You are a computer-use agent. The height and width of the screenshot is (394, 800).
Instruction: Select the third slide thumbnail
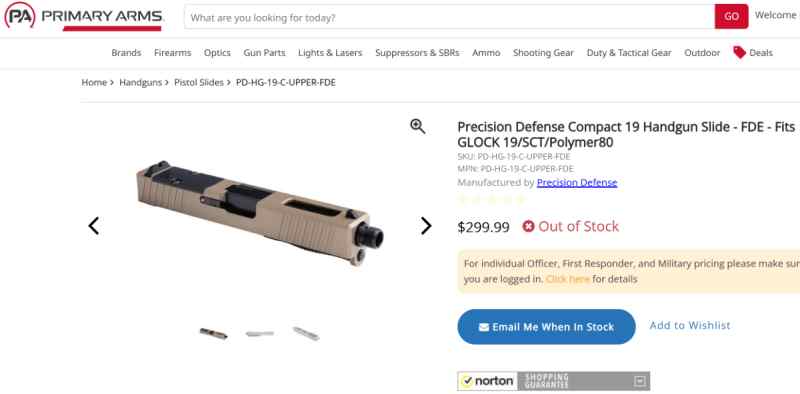306,333
